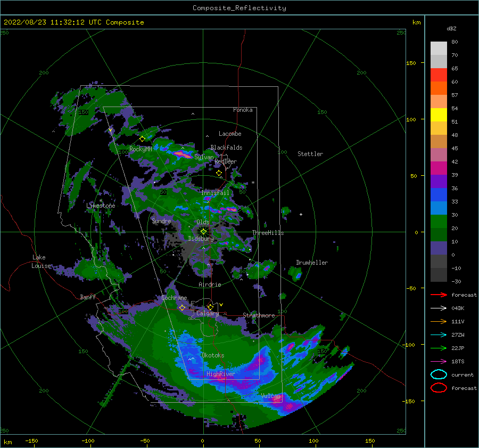The width and height of the screenshot is (479, 448).
Task: Select the Innisfail label
Action: click(x=215, y=193)
